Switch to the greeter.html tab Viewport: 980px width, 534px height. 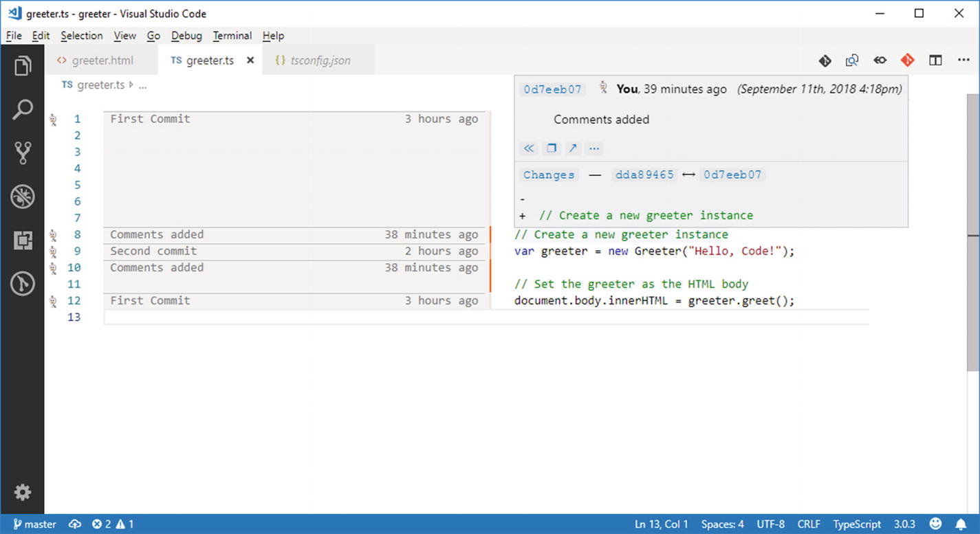point(102,60)
